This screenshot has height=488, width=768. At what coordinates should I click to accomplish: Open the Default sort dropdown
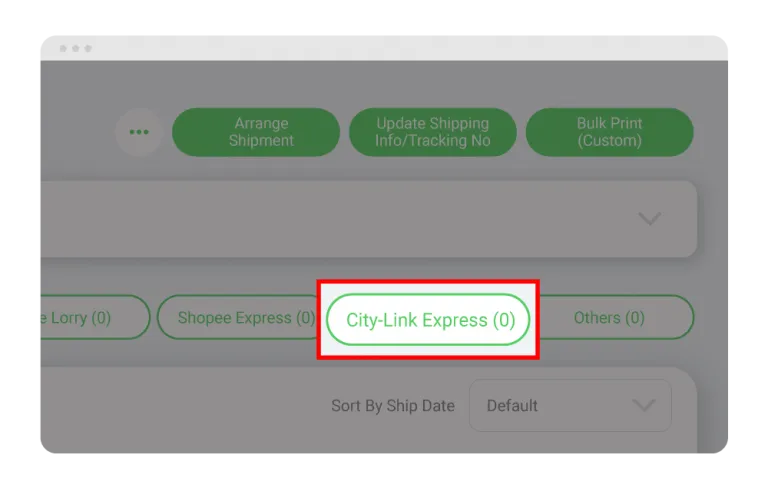pos(570,405)
